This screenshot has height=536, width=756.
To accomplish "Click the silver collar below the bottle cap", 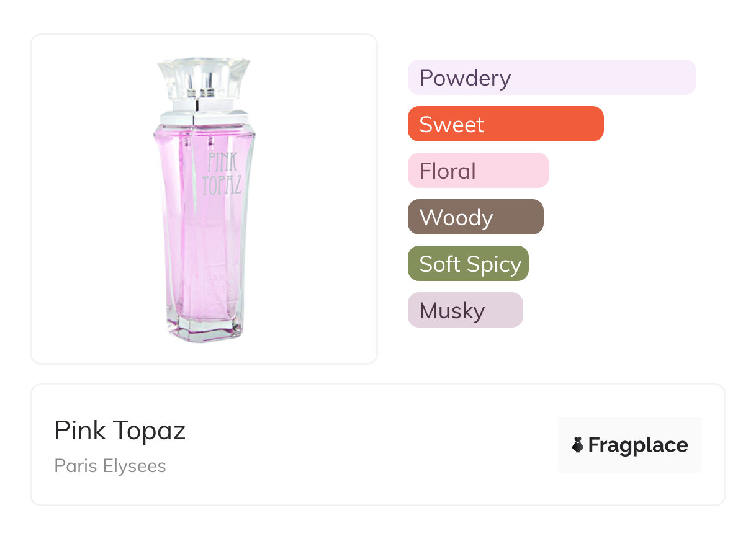I will [204, 117].
